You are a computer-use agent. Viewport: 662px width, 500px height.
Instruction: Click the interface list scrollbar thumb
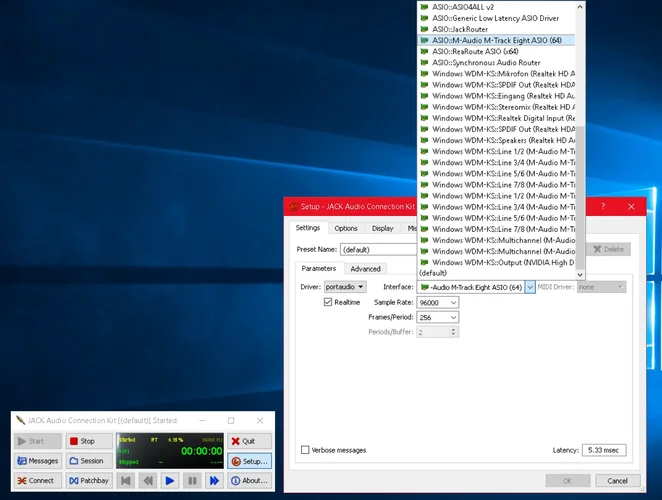point(580,197)
